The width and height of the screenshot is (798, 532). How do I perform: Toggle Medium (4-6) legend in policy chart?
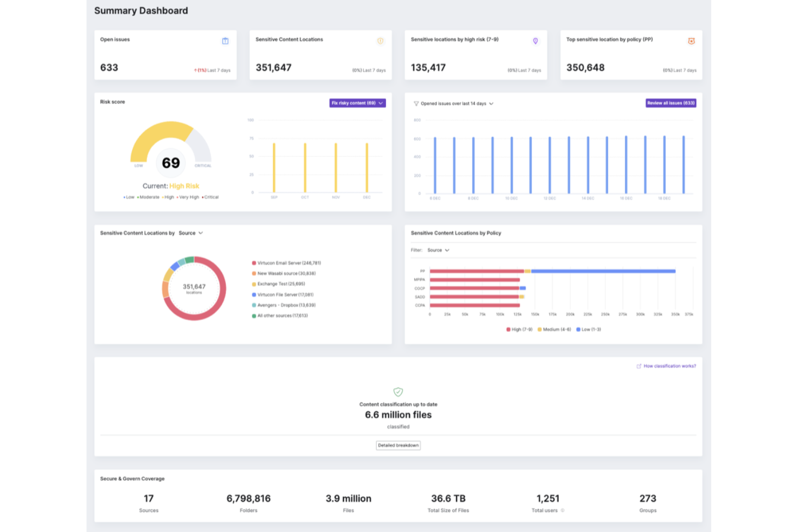(x=554, y=329)
